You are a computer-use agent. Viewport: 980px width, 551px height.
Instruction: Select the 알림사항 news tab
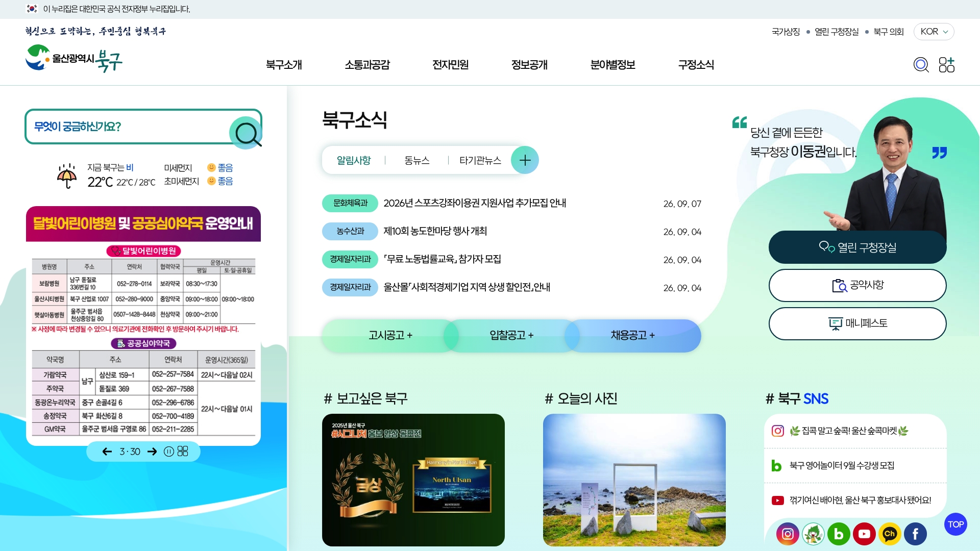pos(354,160)
